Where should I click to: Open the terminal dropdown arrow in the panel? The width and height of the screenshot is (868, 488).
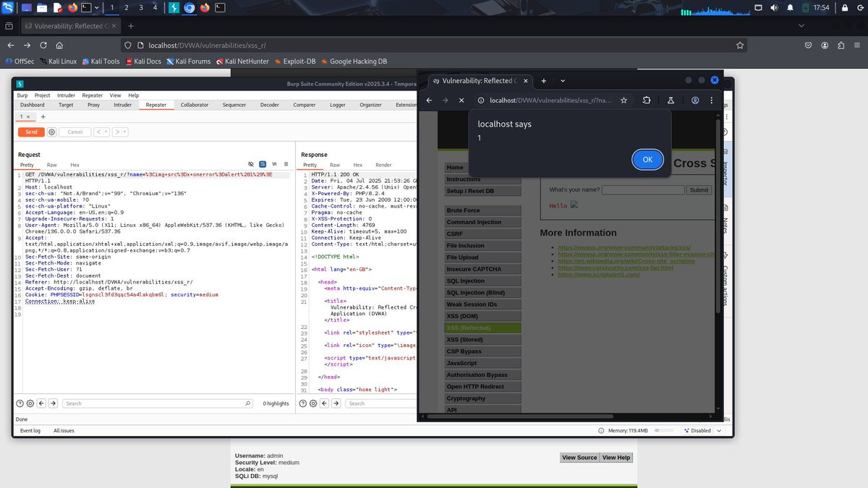point(97,8)
